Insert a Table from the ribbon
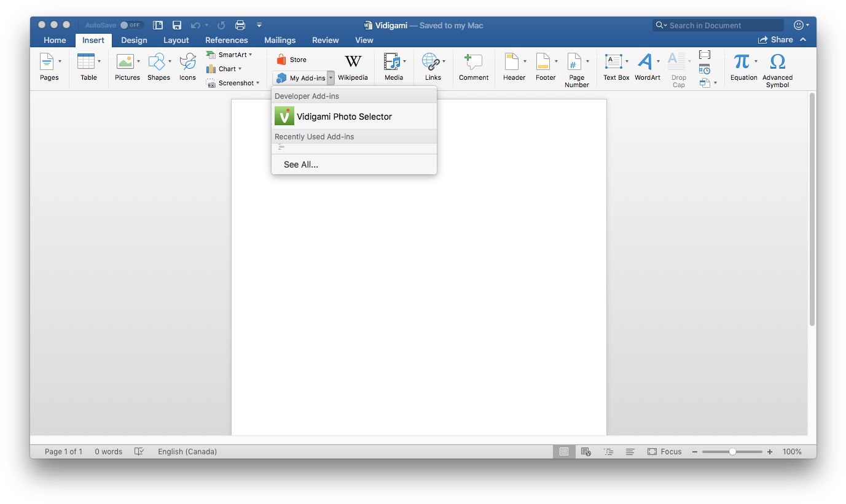Viewport: 846px width, 504px height. coord(86,63)
